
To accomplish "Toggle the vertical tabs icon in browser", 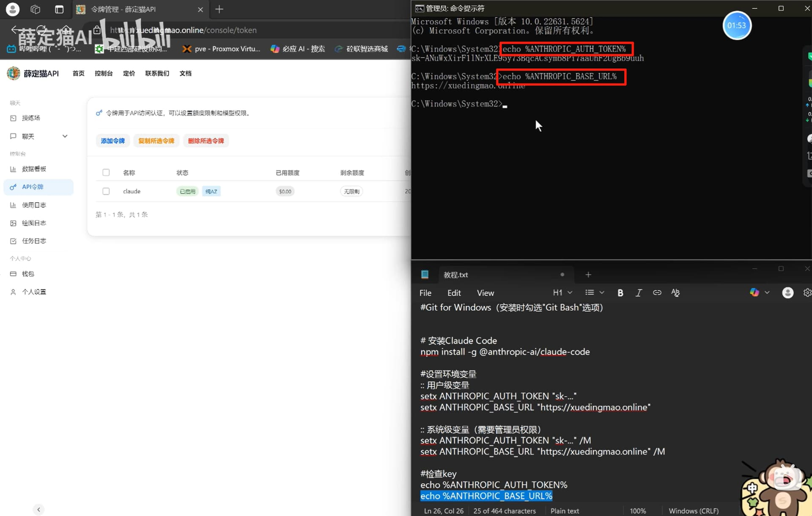I will click(59, 9).
